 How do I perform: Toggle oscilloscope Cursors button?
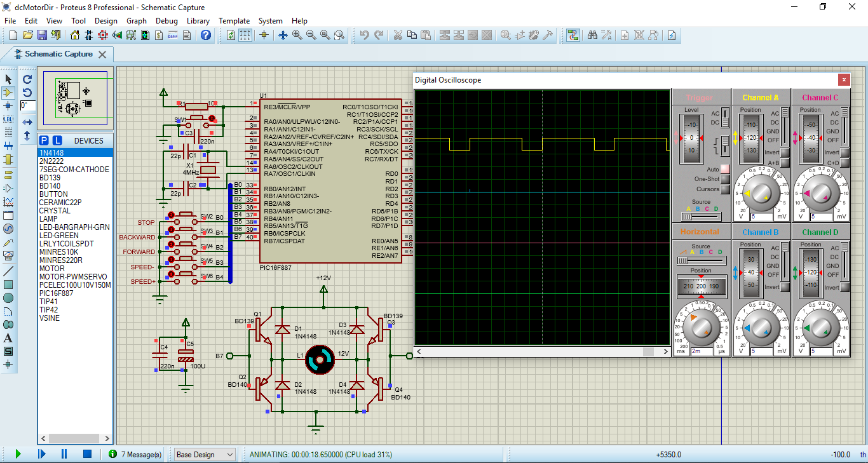pos(725,189)
